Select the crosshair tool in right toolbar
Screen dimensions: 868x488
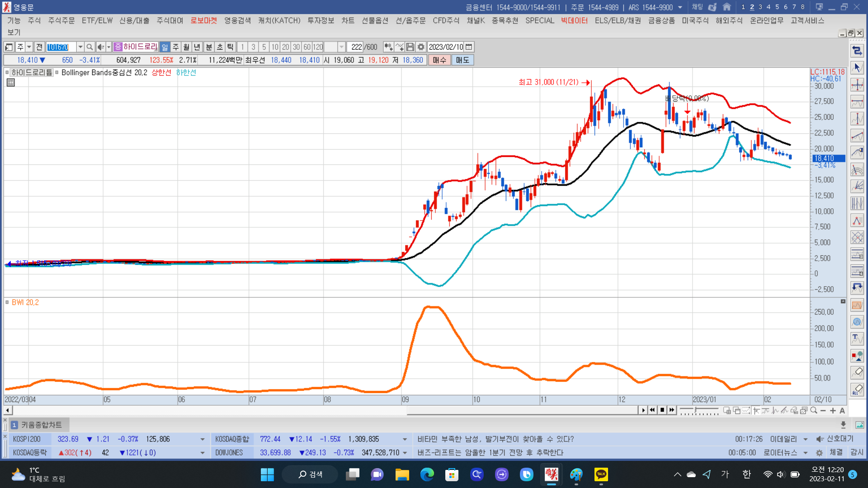point(857,85)
